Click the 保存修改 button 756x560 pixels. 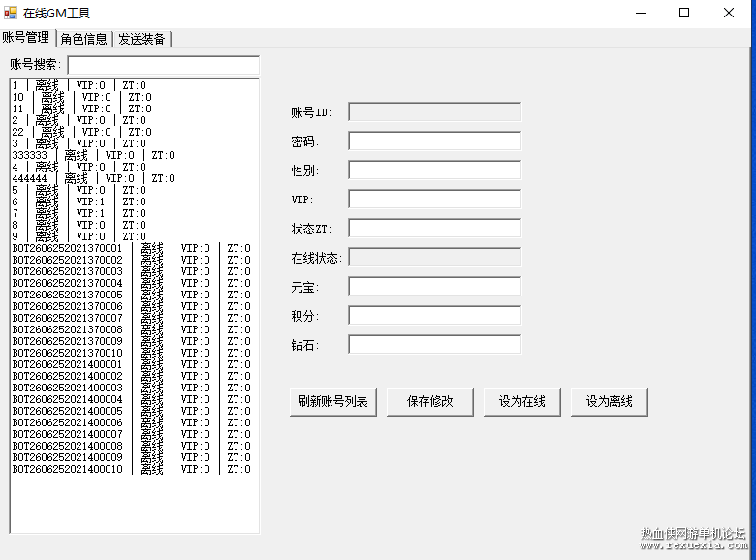430,401
